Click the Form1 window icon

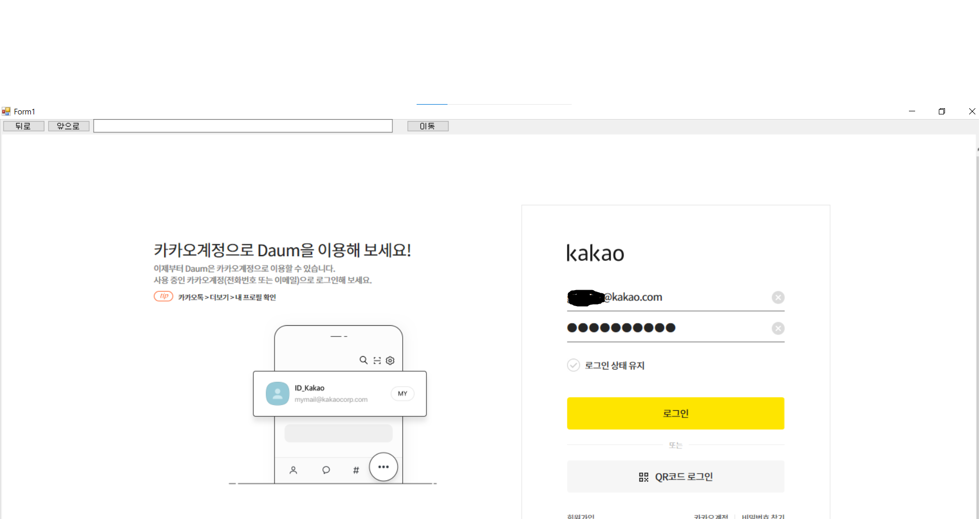pyautogui.click(x=6, y=111)
